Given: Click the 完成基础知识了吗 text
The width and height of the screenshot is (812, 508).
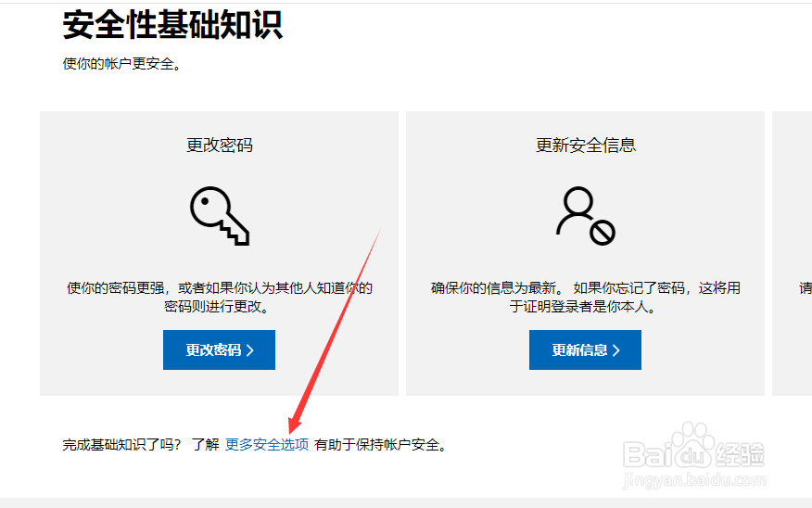Looking at the screenshot, I should point(121,445).
